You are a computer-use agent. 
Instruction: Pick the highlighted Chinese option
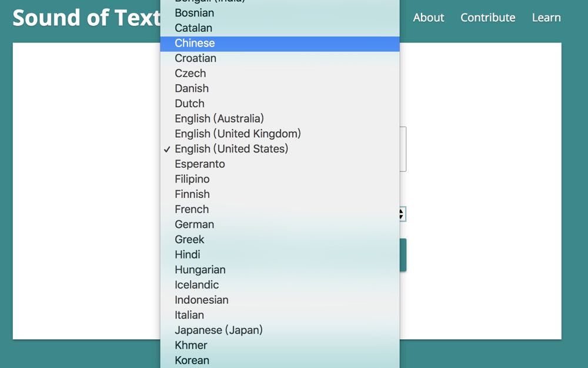[280, 44]
